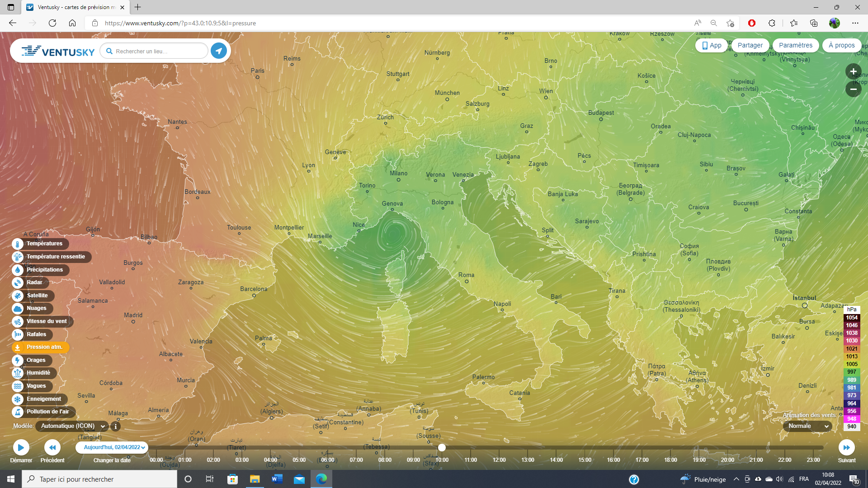
Task: Open the Modèle Automatique (ICON) dropdown
Action: tap(71, 426)
